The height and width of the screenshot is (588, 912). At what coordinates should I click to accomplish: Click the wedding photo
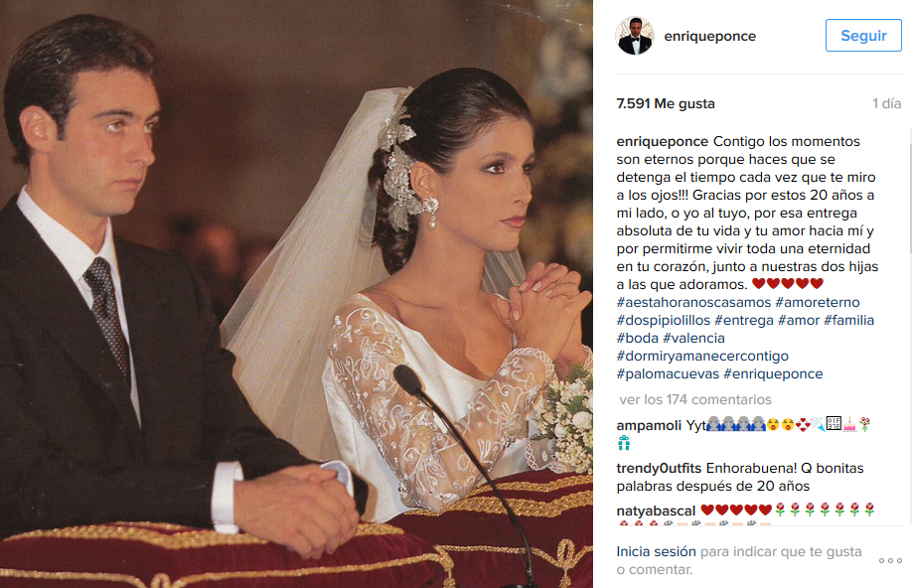point(296,294)
